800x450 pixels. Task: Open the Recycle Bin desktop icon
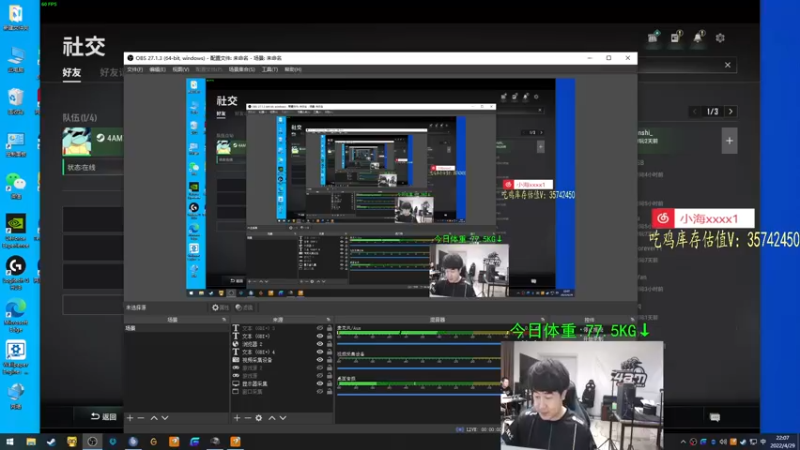(x=16, y=101)
